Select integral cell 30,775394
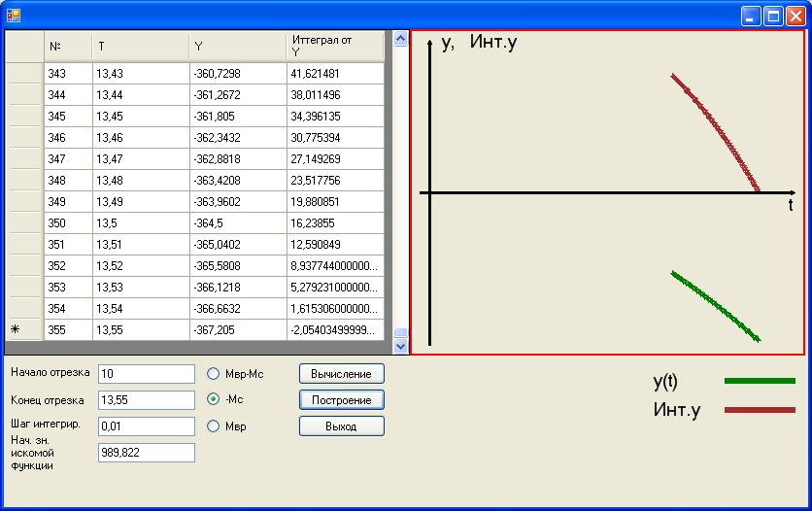 coord(335,138)
